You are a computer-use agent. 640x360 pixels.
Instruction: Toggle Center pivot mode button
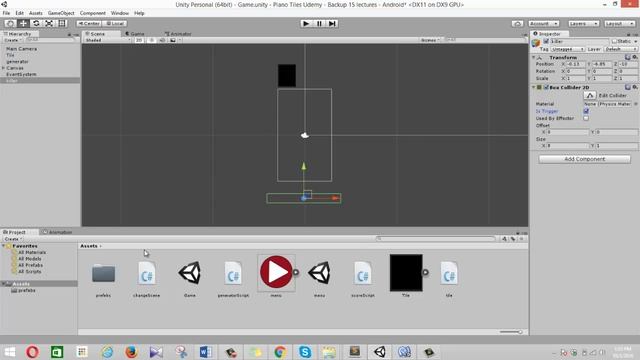click(89, 24)
